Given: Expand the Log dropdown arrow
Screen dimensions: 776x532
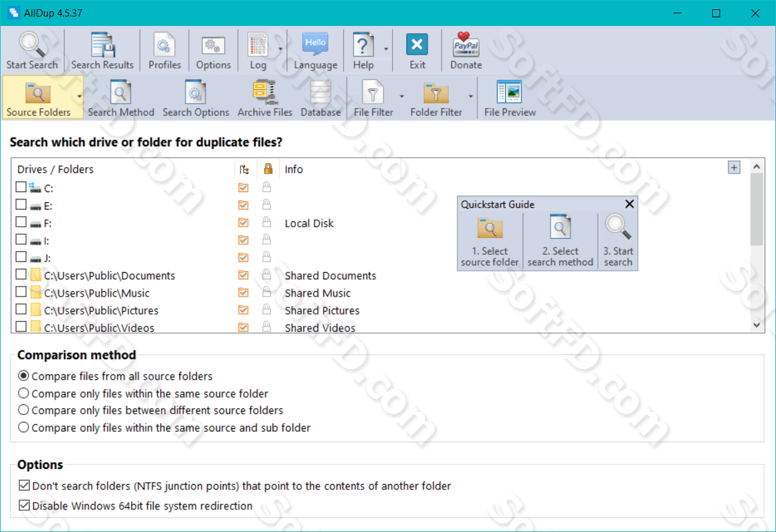Looking at the screenshot, I should tap(280, 49).
